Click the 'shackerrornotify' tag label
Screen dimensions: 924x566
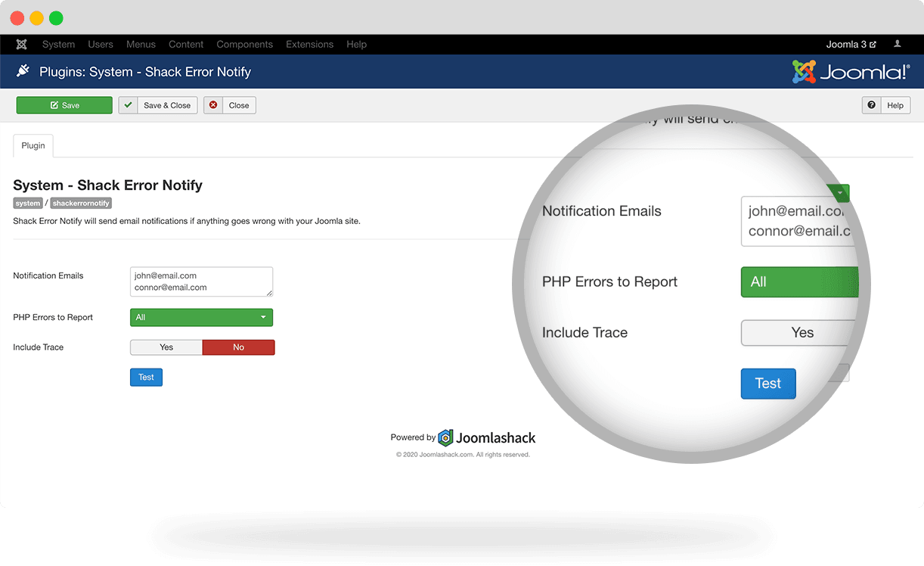(x=81, y=204)
